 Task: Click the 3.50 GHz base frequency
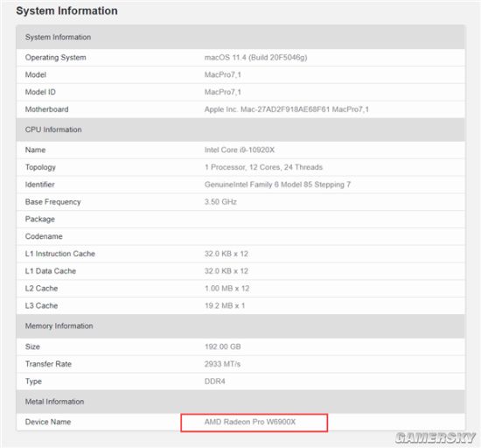pos(220,201)
